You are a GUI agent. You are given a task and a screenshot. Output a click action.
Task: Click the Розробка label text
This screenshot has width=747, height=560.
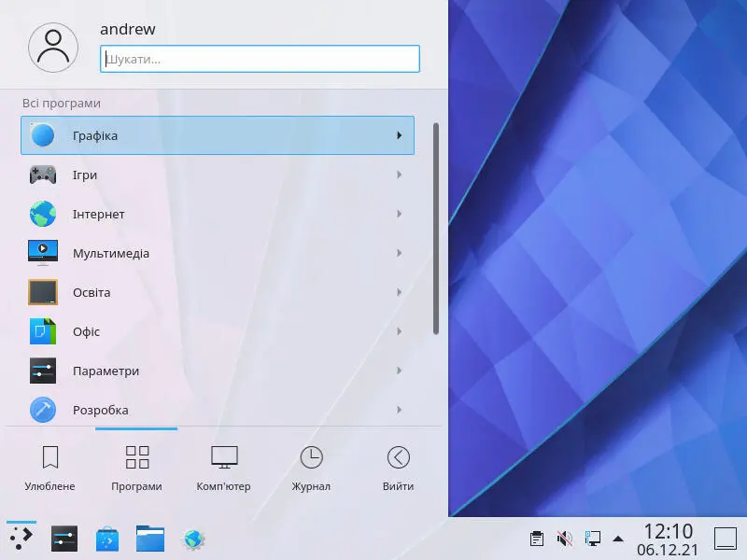101,410
